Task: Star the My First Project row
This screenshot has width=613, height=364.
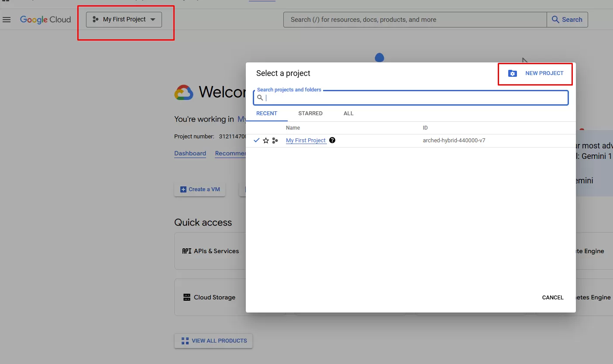Action: 266,141
